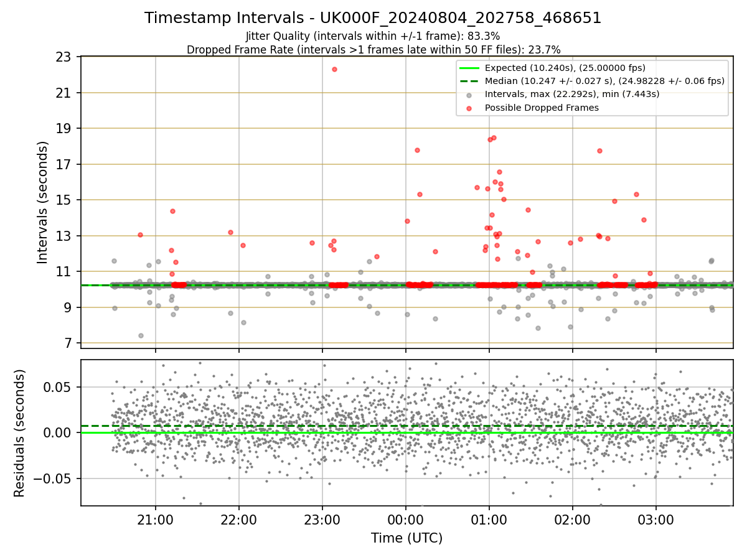The height and width of the screenshot is (560, 747).
Task: Click the x-axis tick label '22:00'
Action: point(239,519)
